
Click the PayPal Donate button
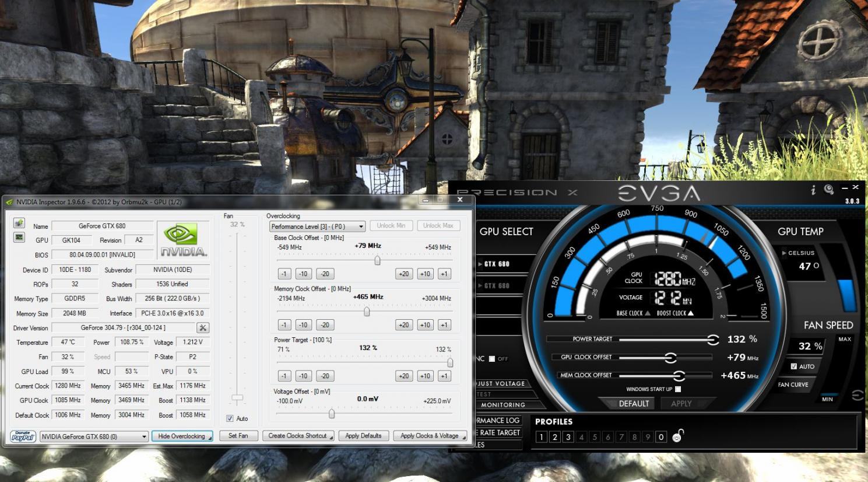pos(23,436)
